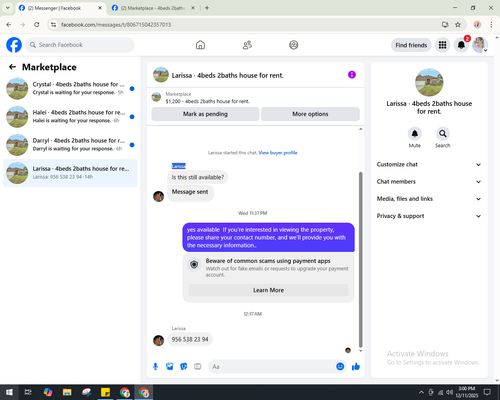Bookmark this page with star icon
Image resolution: width=500 pixels, height=400 pixels.
tap(458, 24)
